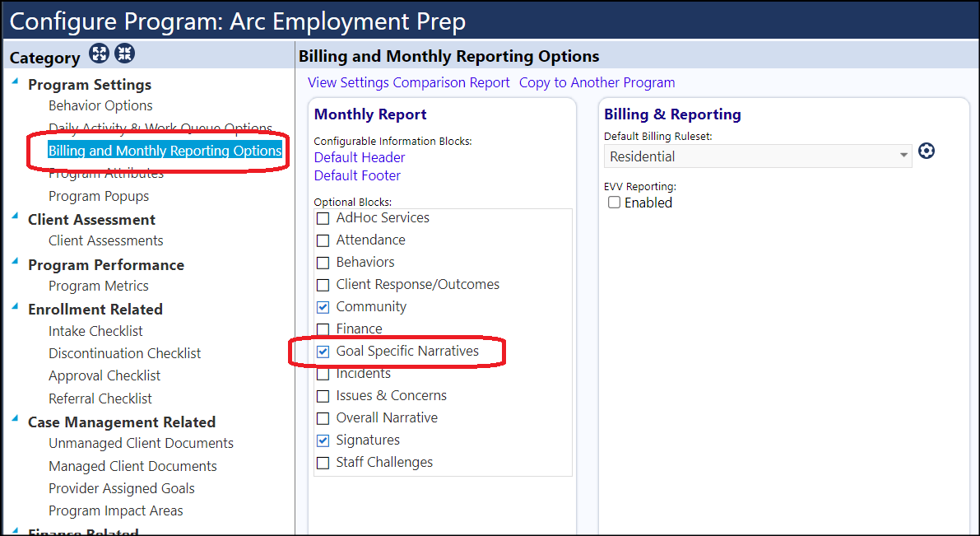Select Behavior Options in category tree
The image size is (980, 536).
point(100,105)
